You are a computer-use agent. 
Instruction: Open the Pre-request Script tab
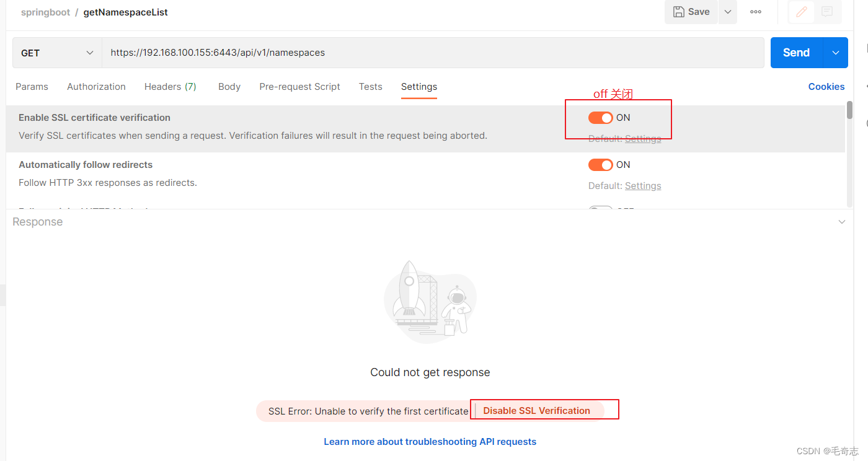click(x=299, y=87)
